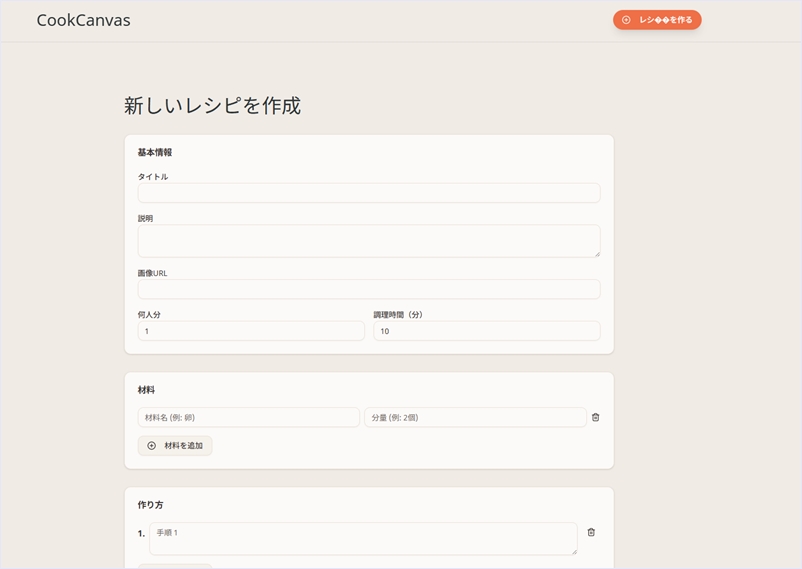Click the タイトル field label

pyautogui.click(x=153, y=177)
